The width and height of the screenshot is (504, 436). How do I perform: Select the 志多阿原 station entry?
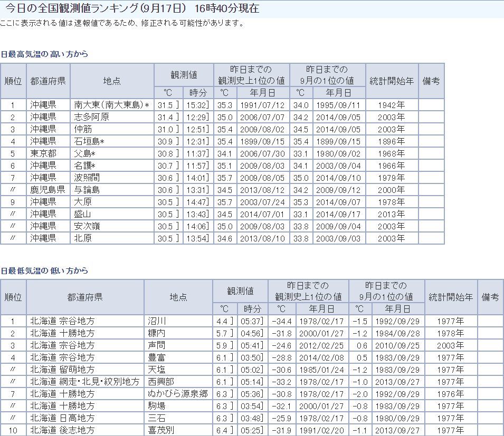coord(92,117)
